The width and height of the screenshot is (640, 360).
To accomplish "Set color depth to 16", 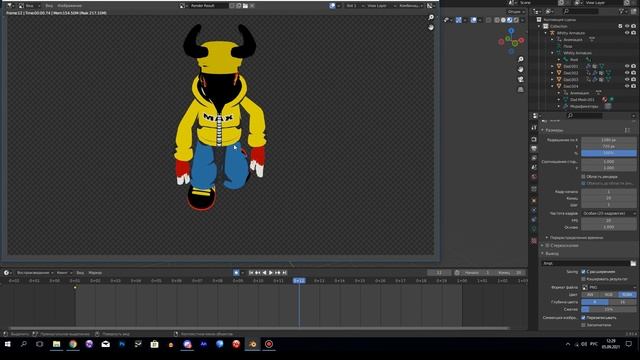I will click(x=622, y=302).
